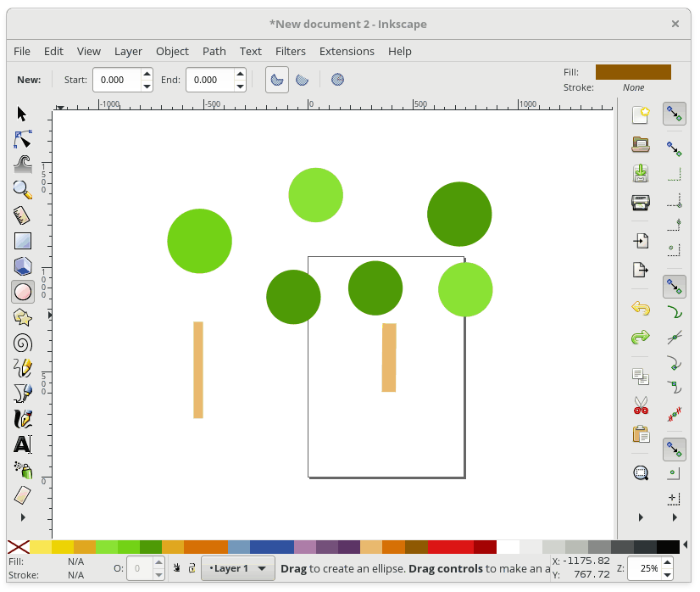Activate the Spiral tool
The image size is (700, 592).
click(22, 343)
